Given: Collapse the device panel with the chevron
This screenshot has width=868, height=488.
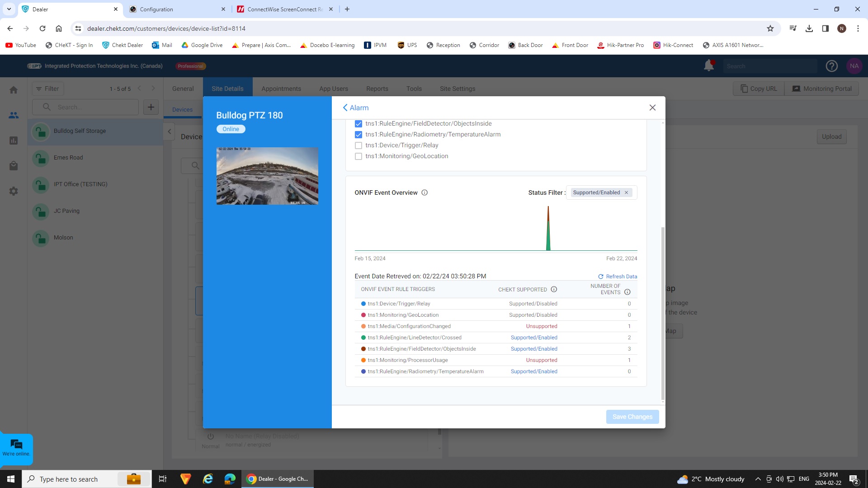Looking at the screenshot, I should [170, 131].
